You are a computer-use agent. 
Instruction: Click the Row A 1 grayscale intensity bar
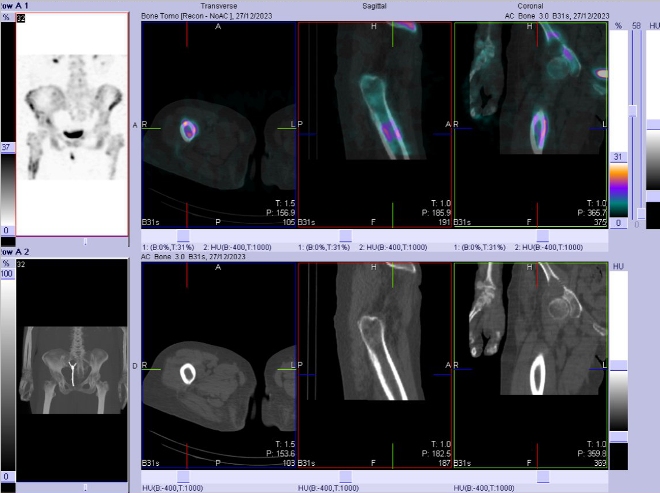(x=8, y=189)
